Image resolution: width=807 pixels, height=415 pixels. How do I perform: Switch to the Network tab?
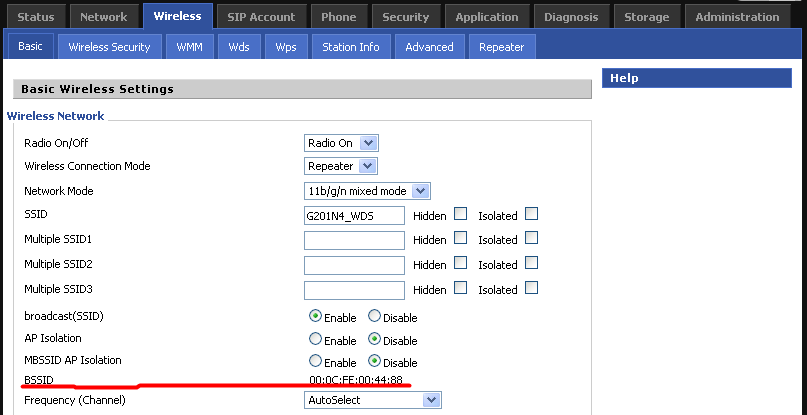[x=104, y=17]
